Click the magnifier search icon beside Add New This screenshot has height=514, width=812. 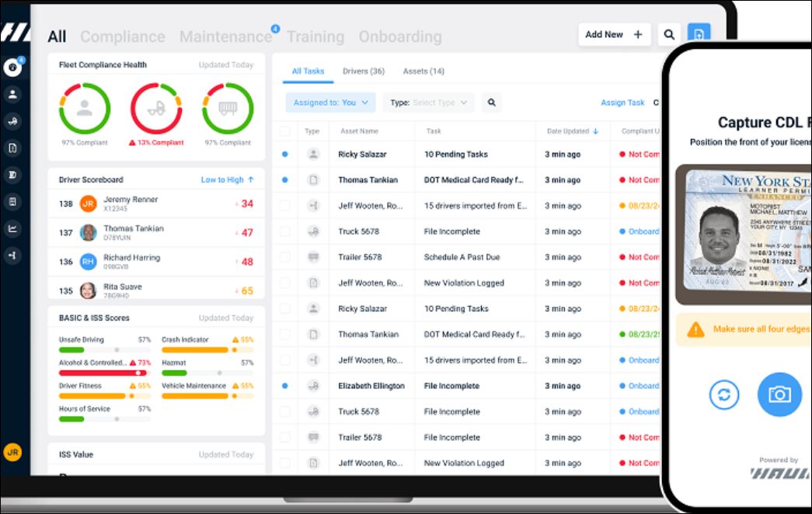pos(668,35)
